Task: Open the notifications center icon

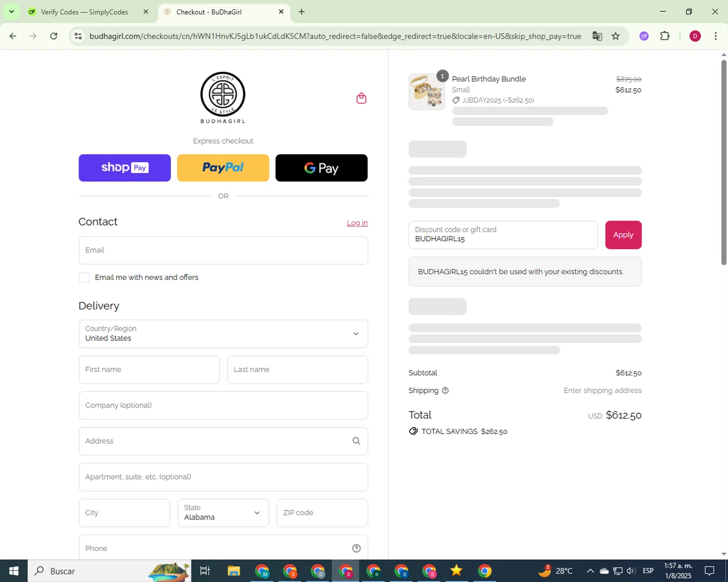Action: (710, 571)
